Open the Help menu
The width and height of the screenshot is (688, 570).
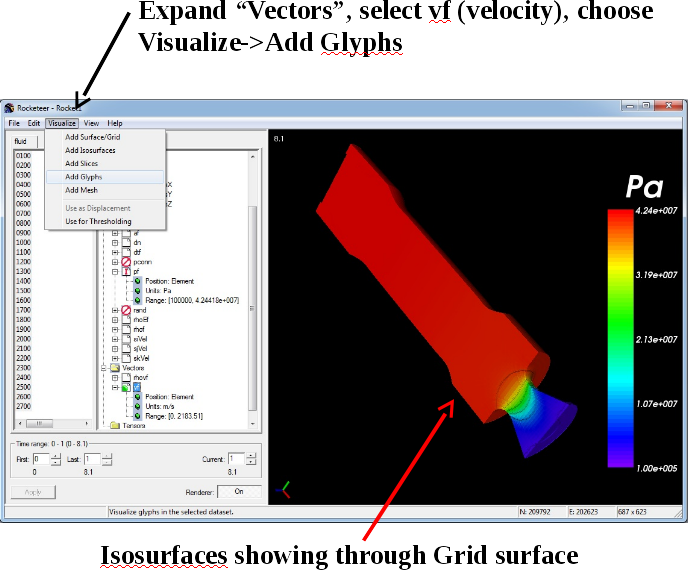coord(115,123)
